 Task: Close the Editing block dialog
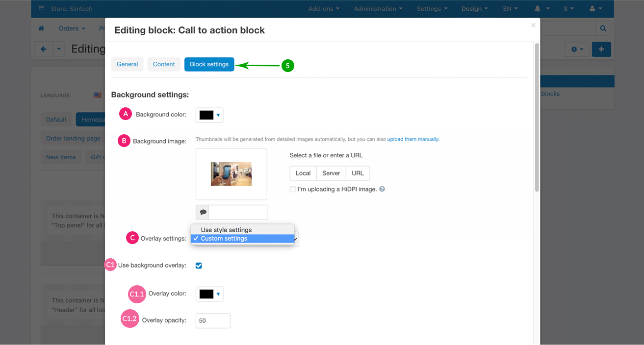point(533,25)
